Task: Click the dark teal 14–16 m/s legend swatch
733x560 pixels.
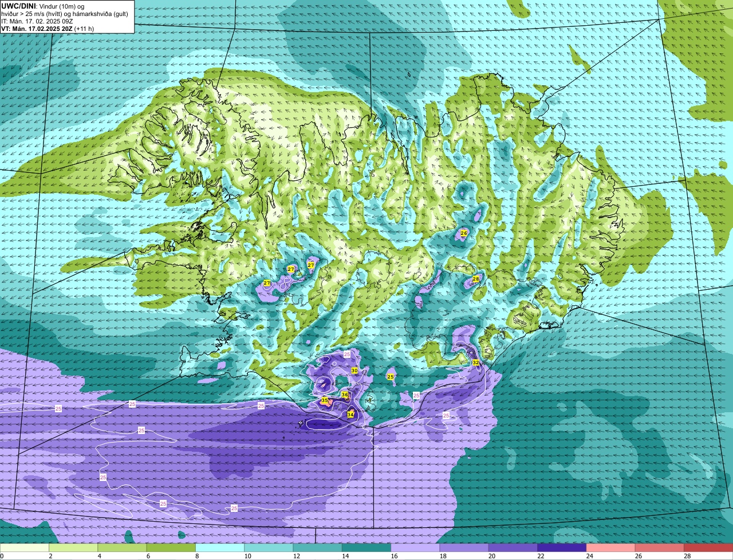Action: point(366,547)
